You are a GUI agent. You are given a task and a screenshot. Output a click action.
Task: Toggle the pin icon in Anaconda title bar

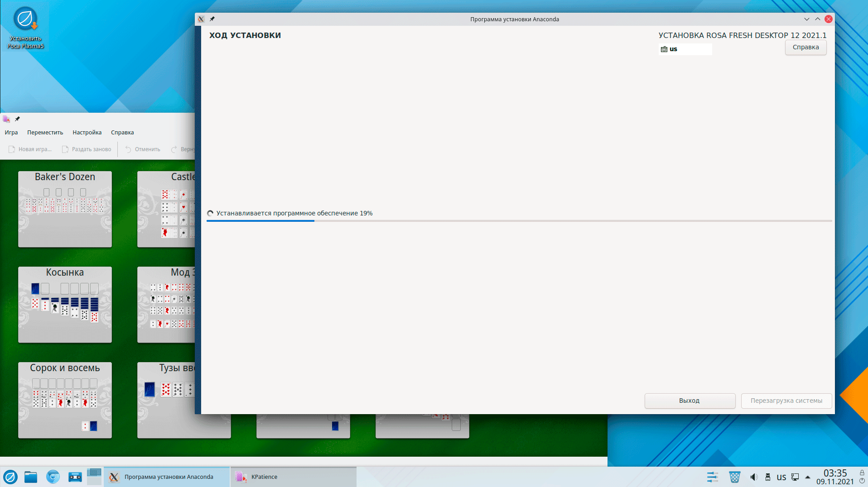click(x=212, y=19)
